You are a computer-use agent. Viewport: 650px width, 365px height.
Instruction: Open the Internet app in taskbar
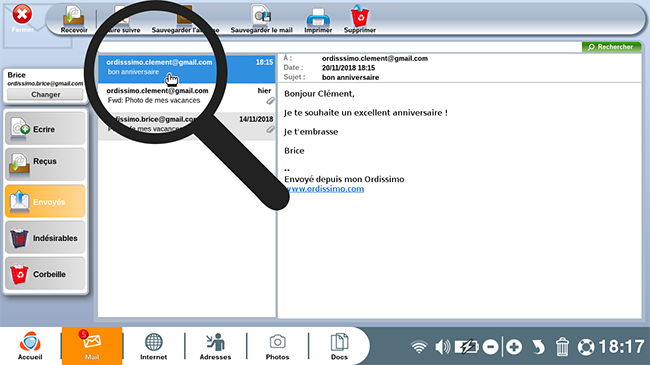tap(153, 346)
